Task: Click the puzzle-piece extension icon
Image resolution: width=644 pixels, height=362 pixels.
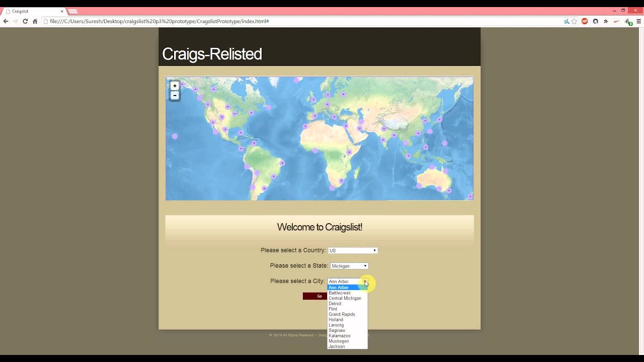Action: [606, 21]
